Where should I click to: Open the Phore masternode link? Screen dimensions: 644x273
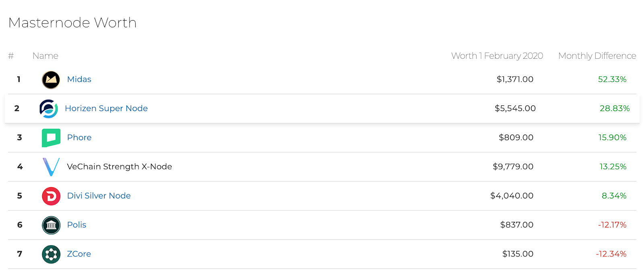coord(79,137)
